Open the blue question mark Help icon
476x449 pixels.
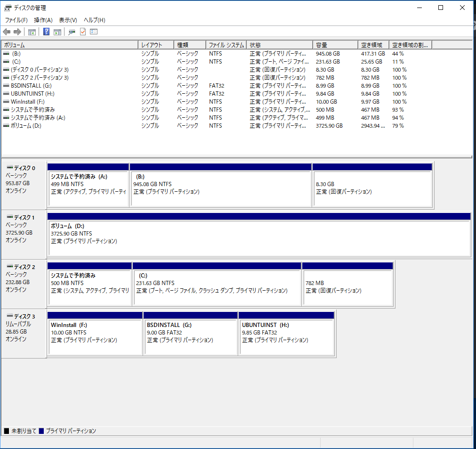point(46,32)
